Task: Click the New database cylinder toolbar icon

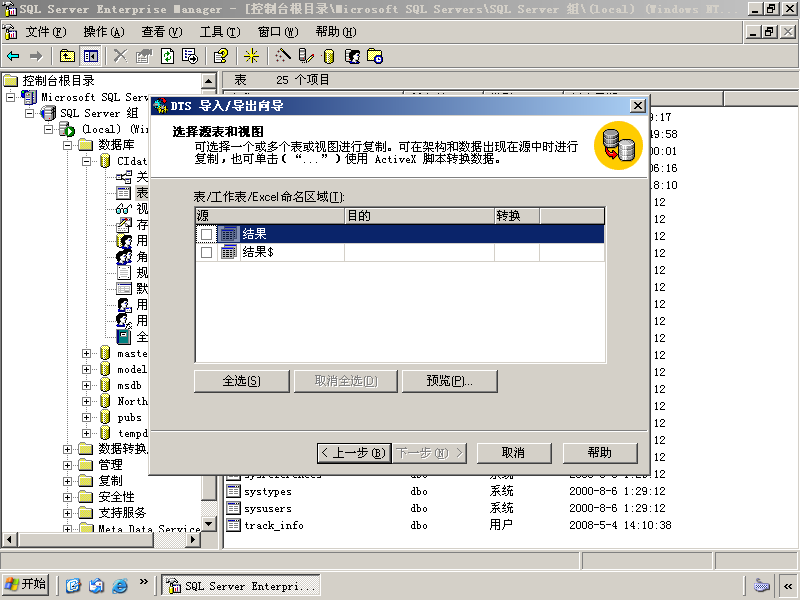Action: (x=329, y=56)
